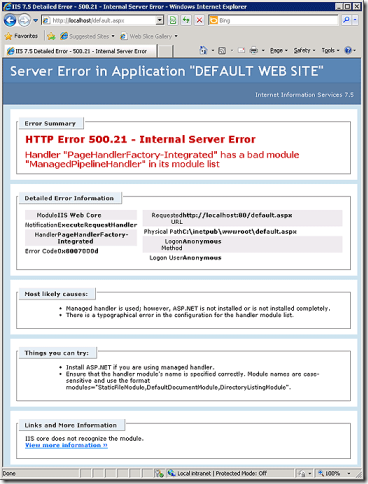Click the zoom level 100% button
368x484 pixels.
(330, 473)
